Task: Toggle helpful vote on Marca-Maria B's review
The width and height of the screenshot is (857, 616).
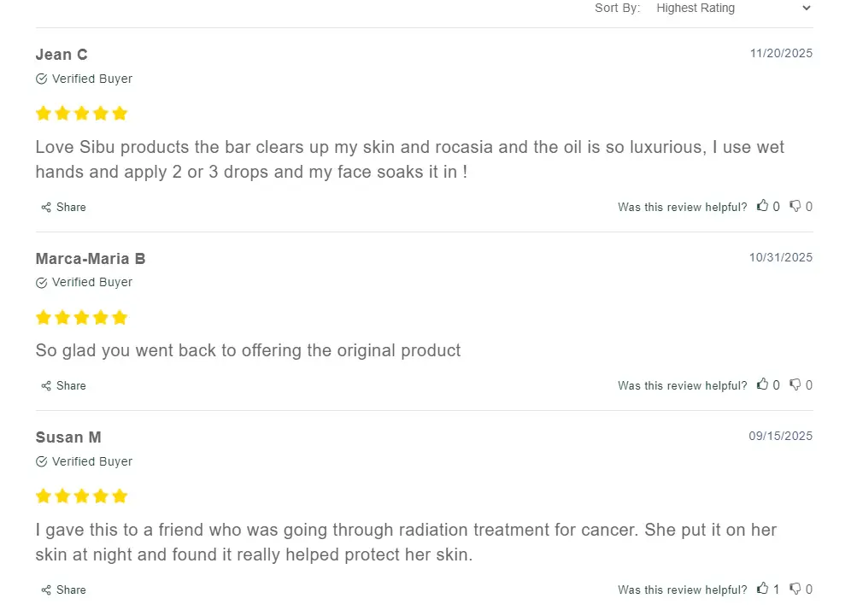Action: pyautogui.click(x=763, y=384)
